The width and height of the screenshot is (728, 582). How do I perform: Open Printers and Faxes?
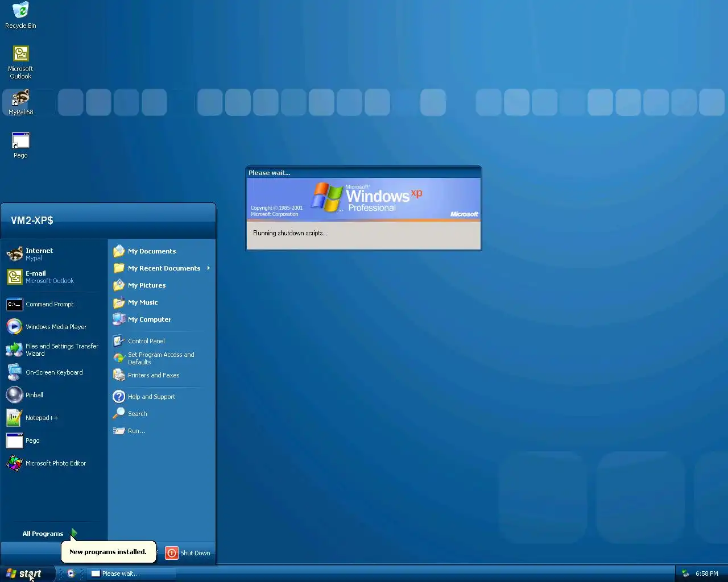click(162, 375)
